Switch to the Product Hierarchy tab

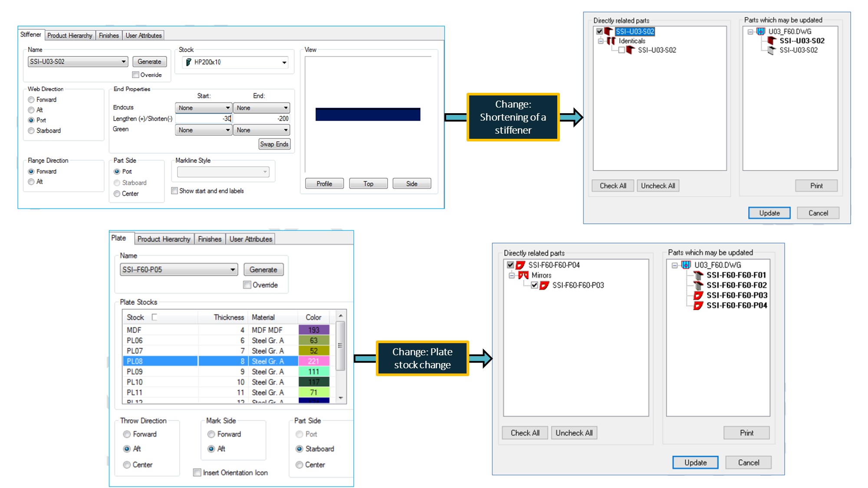tap(70, 35)
